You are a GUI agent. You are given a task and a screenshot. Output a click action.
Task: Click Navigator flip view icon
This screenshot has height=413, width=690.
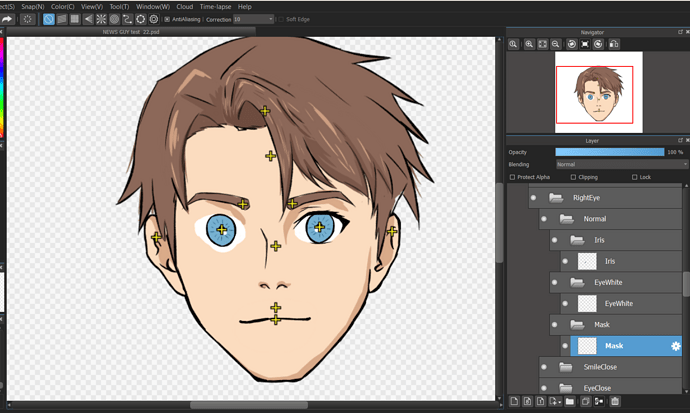tap(614, 44)
